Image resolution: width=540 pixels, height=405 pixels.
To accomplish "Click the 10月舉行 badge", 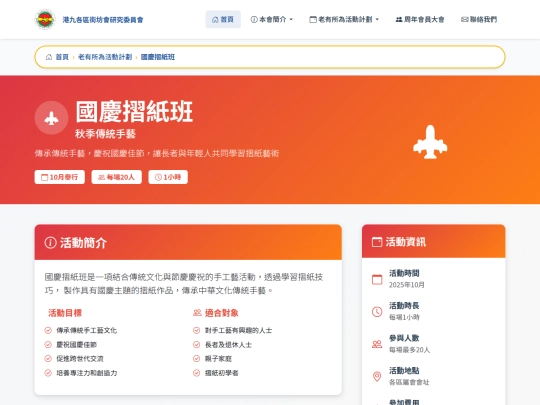I will (60, 177).
